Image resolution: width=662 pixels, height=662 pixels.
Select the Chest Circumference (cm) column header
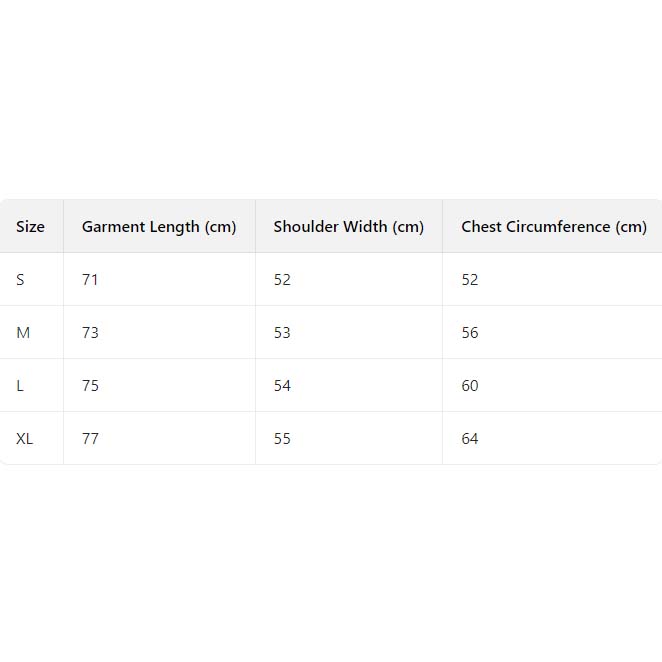click(x=553, y=227)
